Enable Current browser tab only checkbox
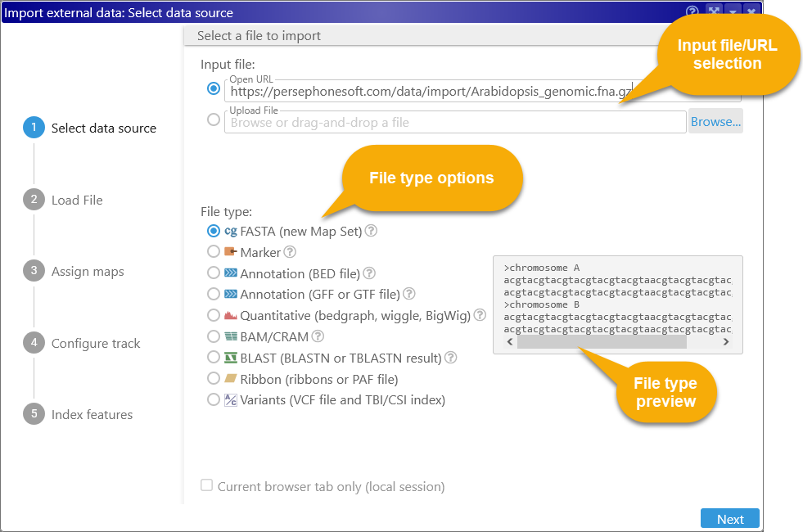 point(207,486)
